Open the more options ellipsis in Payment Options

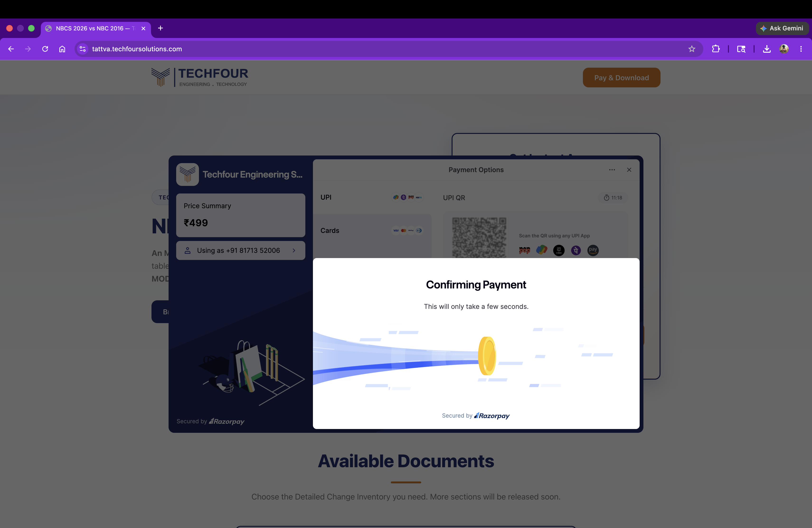612,170
